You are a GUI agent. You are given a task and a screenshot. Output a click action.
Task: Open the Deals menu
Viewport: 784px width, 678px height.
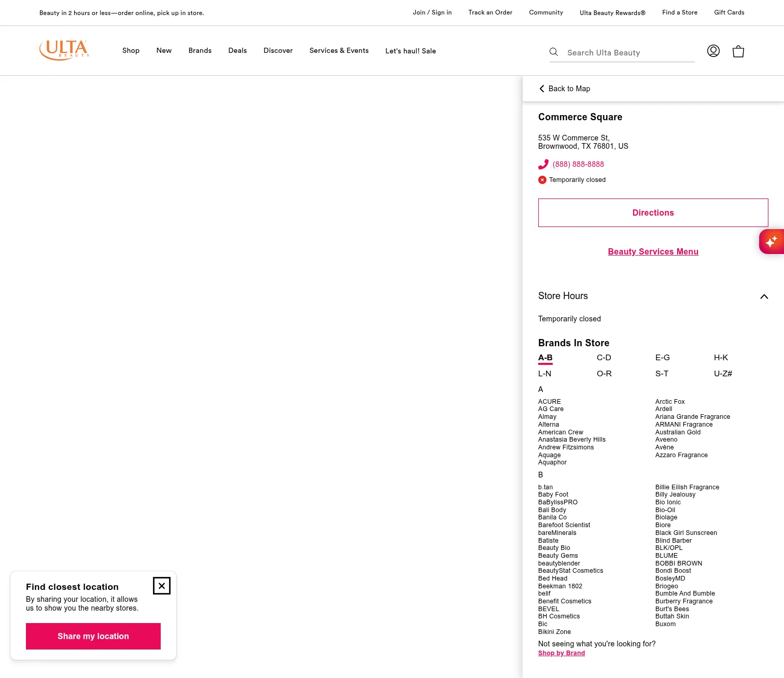tap(237, 51)
